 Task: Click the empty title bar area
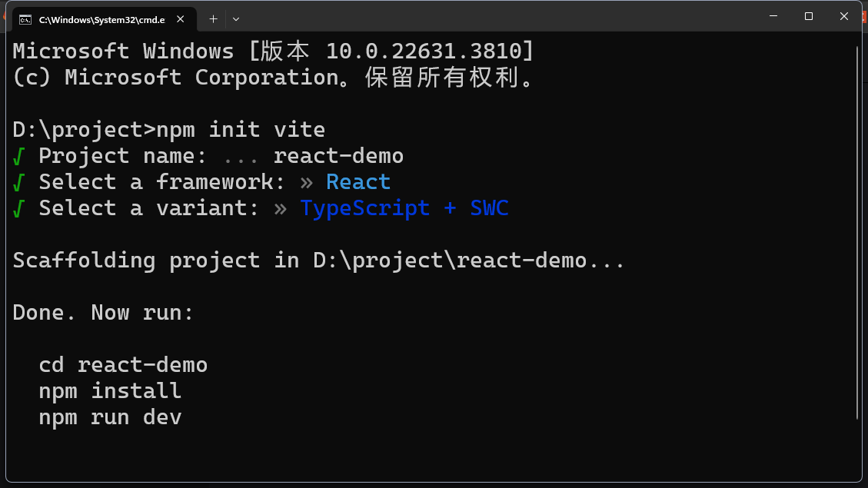coord(500,16)
